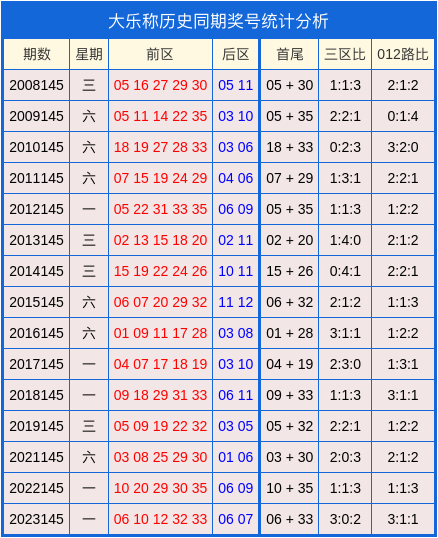This screenshot has width=438, height=538.
Task: Click first-last value 10 + 35
Action: [290, 488]
